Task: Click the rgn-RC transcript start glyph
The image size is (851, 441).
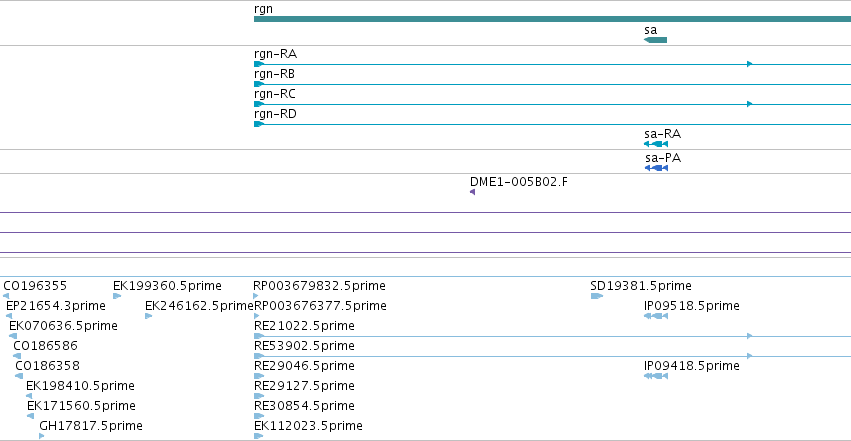Action: click(x=259, y=104)
